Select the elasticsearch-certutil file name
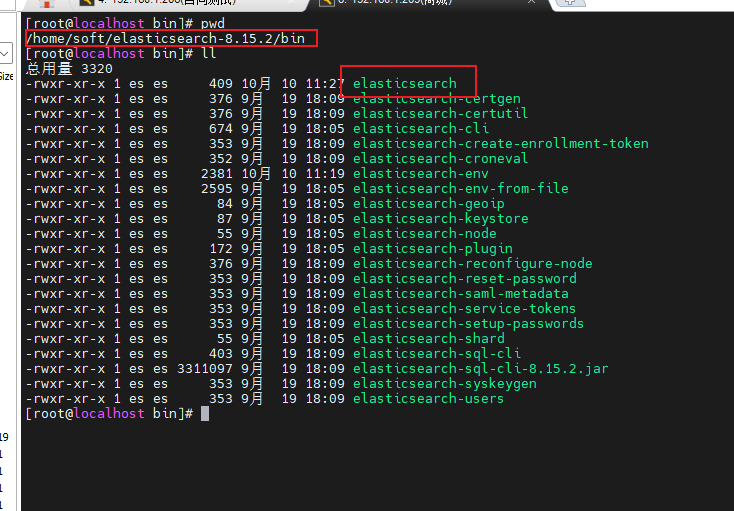734x511 pixels. pyautogui.click(x=440, y=113)
